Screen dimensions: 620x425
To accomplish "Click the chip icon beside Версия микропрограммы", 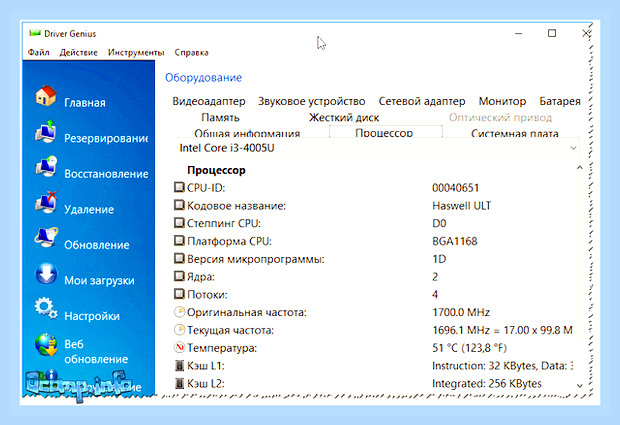I will click(179, 258).
